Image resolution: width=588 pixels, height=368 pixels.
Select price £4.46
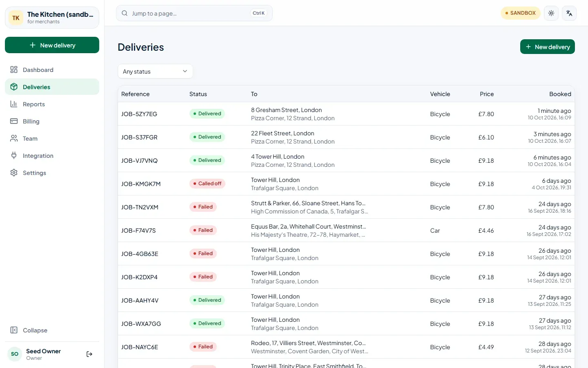click(486, 231)
